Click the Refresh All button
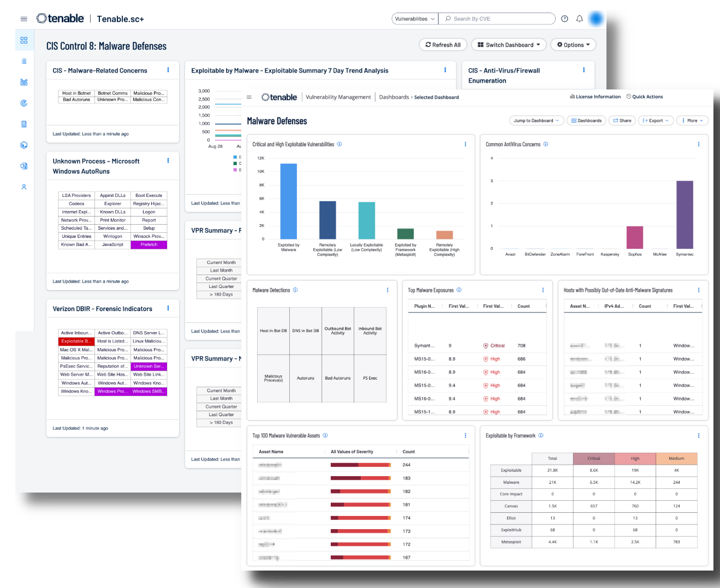 click(x=443, y=45)
